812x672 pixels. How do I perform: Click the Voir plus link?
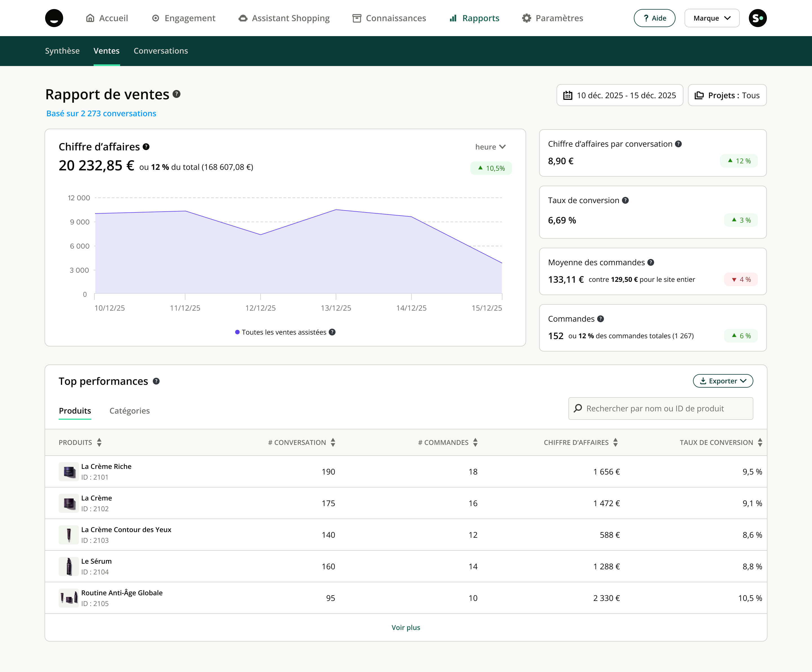click(406, 627)
